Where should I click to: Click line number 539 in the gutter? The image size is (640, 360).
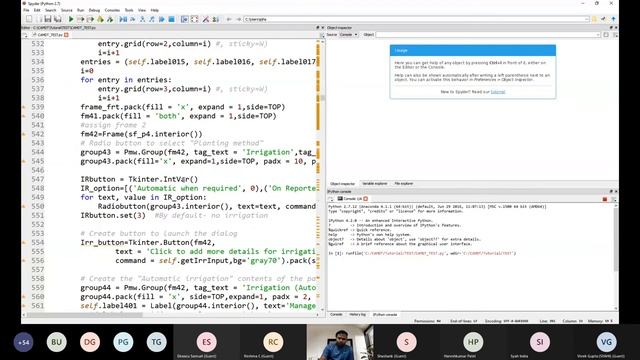click(x=38, y=107)
